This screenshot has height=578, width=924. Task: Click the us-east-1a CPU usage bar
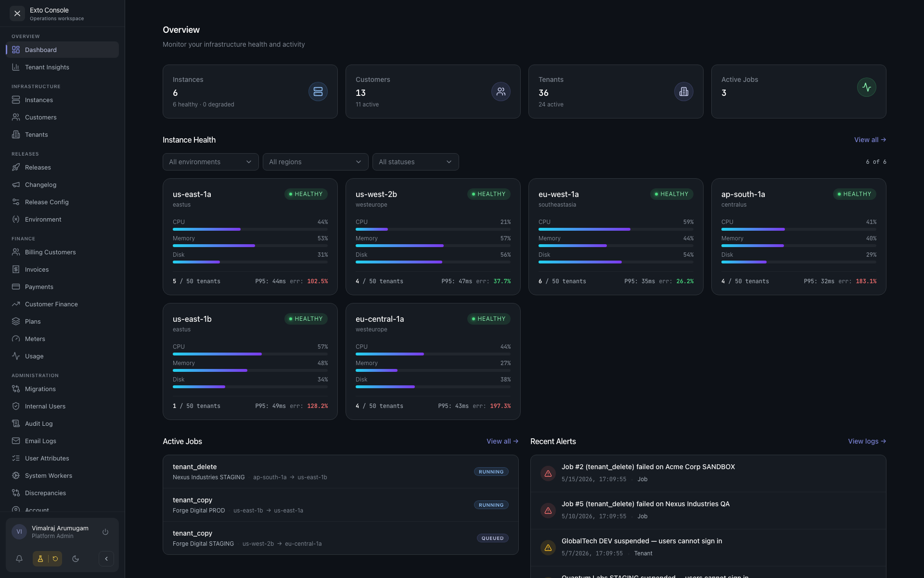click(250, 229)
